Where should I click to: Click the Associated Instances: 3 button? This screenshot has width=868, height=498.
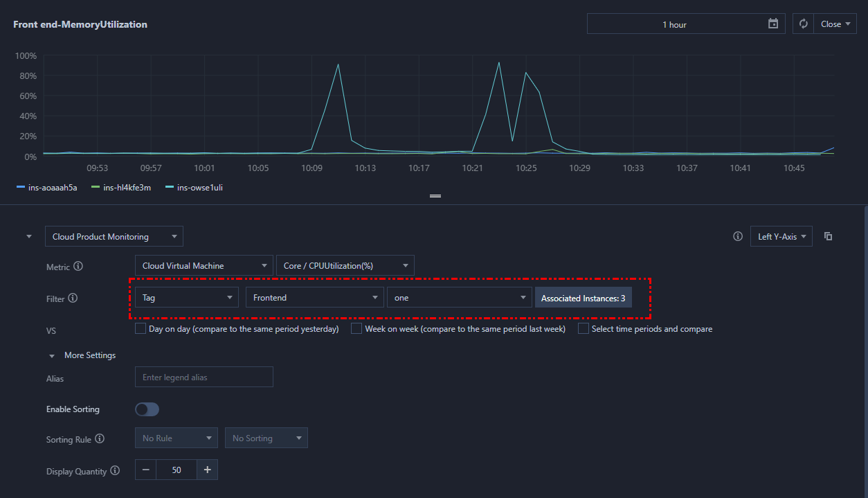coord(583,298)
